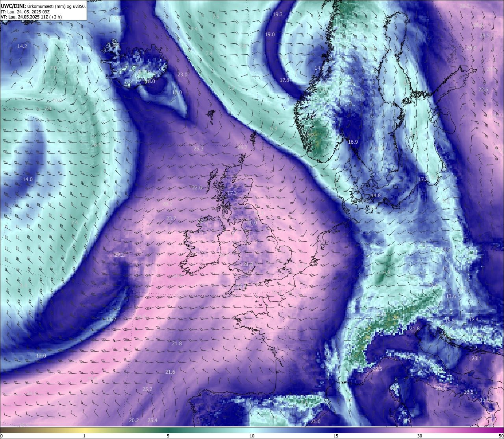Click the map value 17.4
Screen dimensions: 504x439
[474, 319]
